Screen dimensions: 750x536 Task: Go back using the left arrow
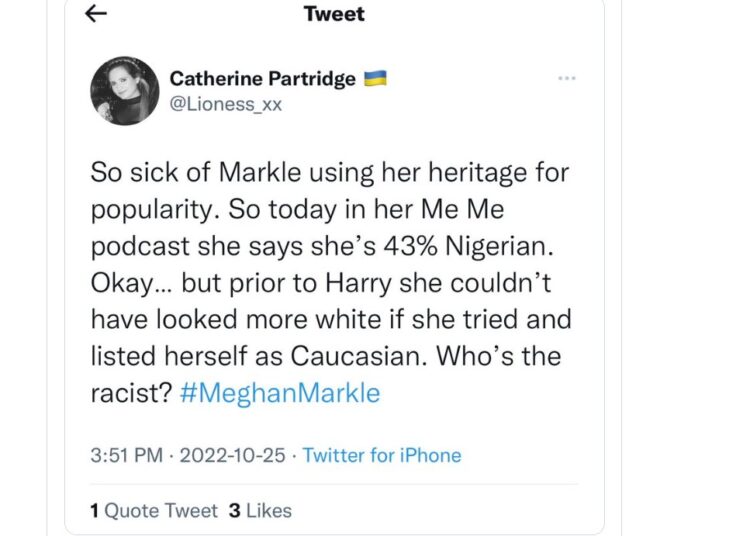(x=96, y=13)
